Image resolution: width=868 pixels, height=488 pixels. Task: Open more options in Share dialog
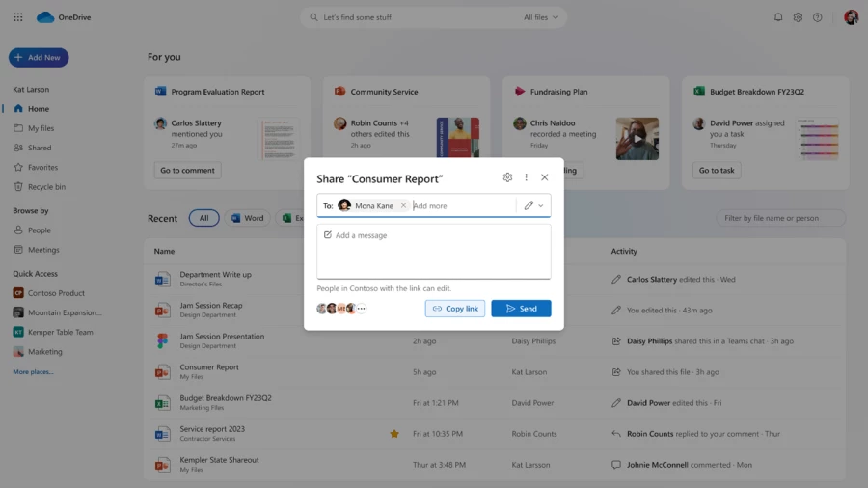526,177
